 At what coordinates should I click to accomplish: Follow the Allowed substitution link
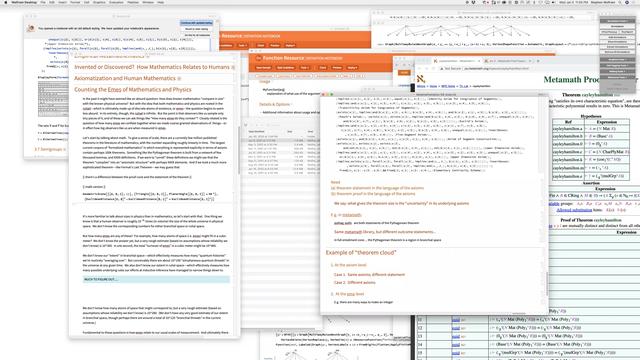pyautogui.click(x=574, y=210)
